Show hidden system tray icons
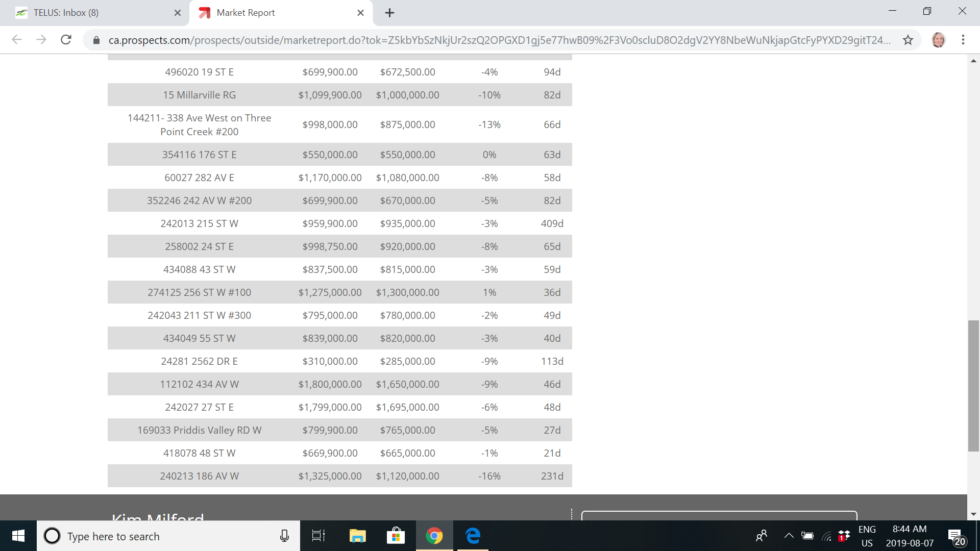Image resolution: width=980 pixels, height=551 pixels. [x=789, y=536]
